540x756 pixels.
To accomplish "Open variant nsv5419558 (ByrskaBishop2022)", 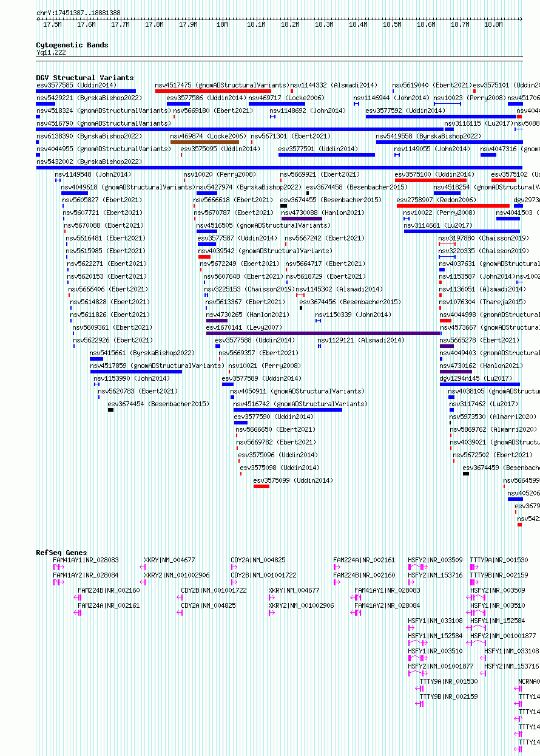I will tap(428, 136).
